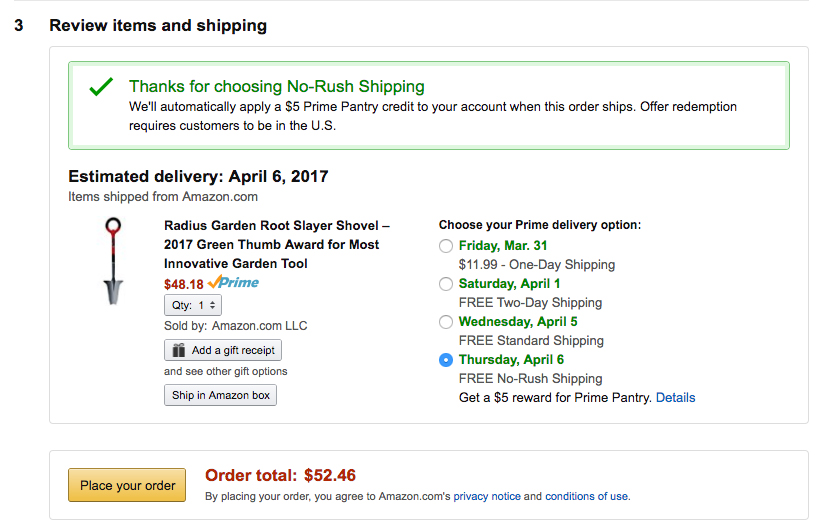Screen dimensions: 834x530
Task: Click the green No-Rush Shipping checkmark icon
Action: point(101,87)
